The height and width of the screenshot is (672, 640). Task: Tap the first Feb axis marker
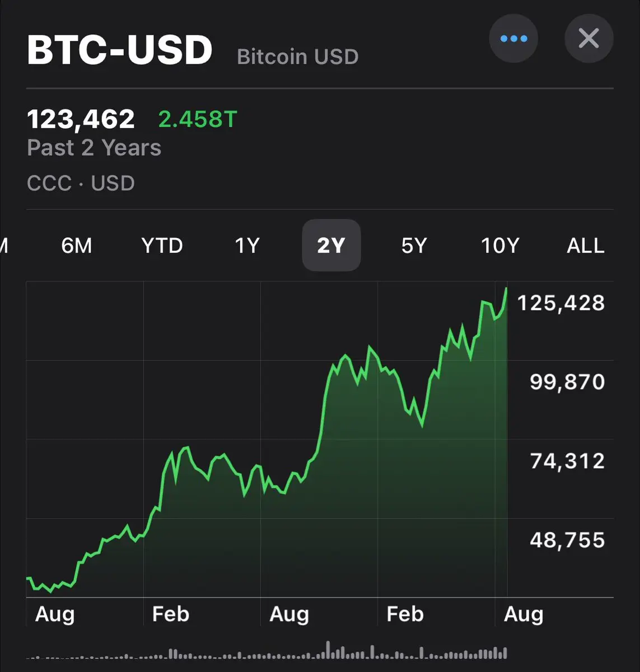click(171, 614)
